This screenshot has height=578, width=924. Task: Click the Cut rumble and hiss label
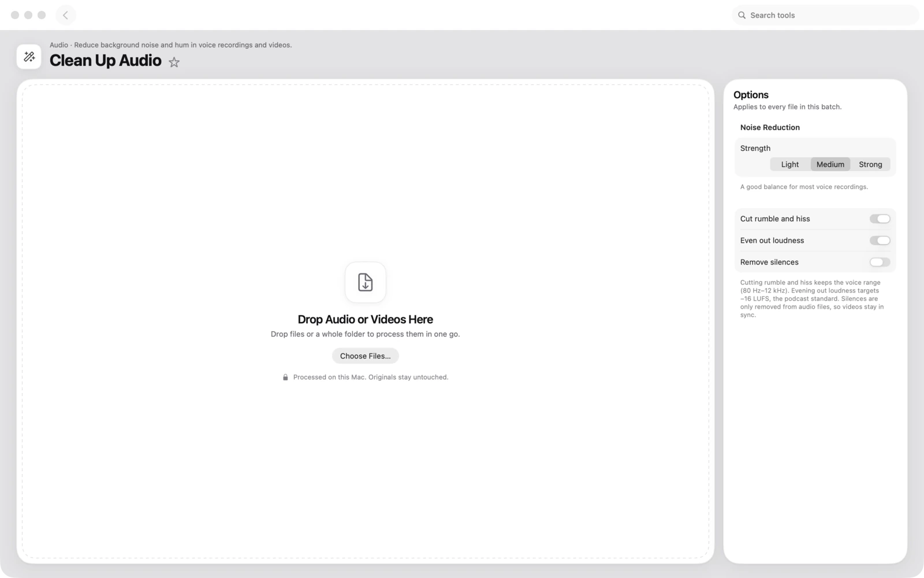click(x=775, y=218)
